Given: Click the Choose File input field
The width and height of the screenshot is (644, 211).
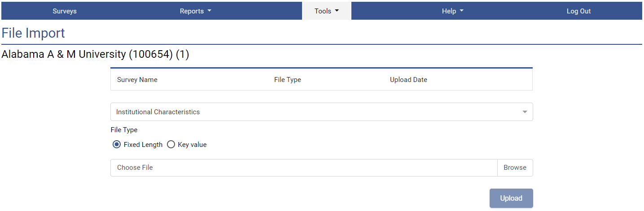Looking at the screenshot, I should (x=304, y=168).
